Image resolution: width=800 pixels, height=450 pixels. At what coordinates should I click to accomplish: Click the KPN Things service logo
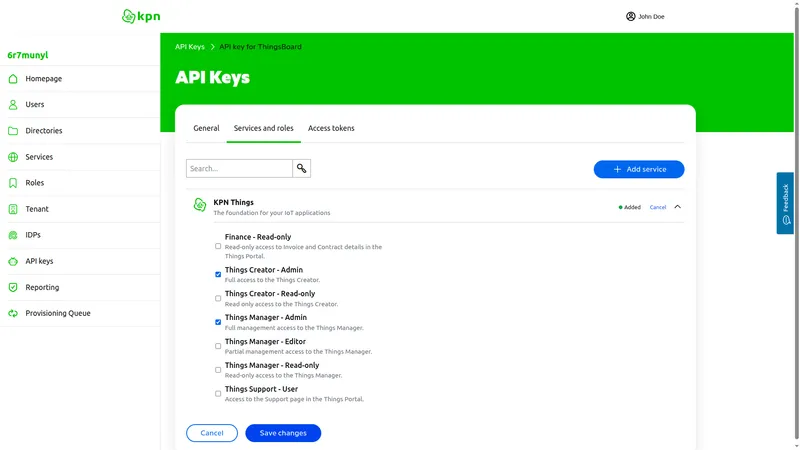click(x=200, y=205)
